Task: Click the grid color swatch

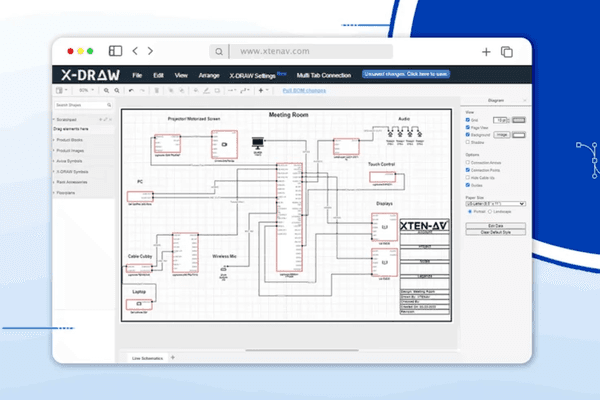Action: 519,120
